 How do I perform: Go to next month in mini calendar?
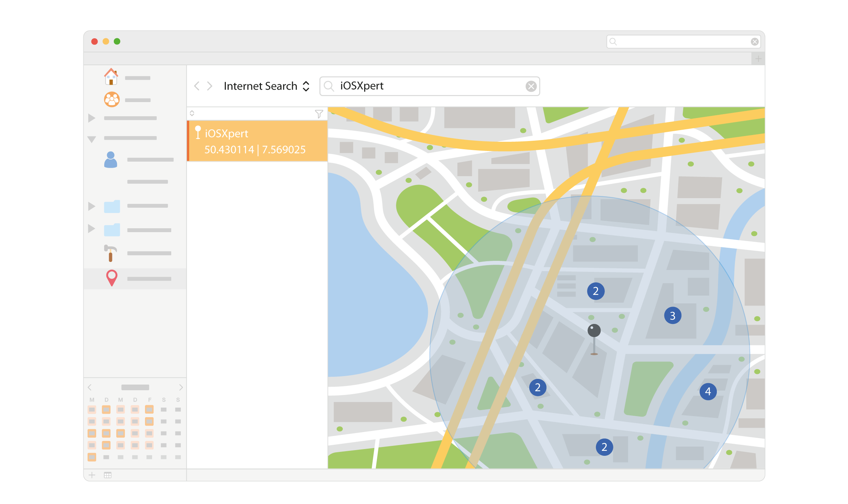tap(181, 387)
